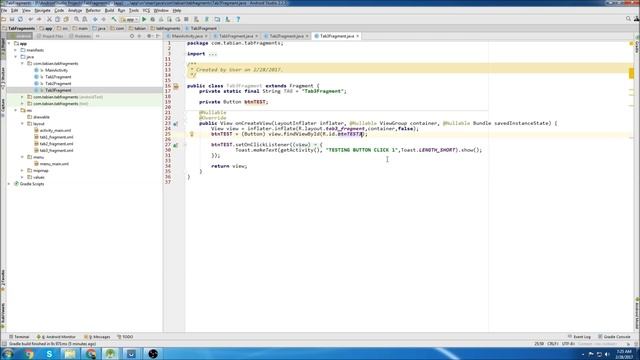Screen dimensions: 640x360
Task: Open Skype from the taskbar
Action: coord(49,354)
